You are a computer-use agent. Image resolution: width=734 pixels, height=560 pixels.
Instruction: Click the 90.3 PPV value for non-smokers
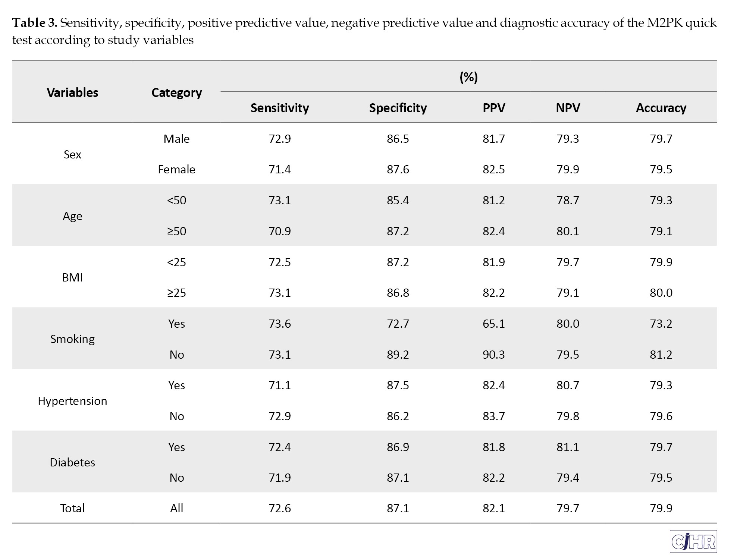tap(493, 355)
